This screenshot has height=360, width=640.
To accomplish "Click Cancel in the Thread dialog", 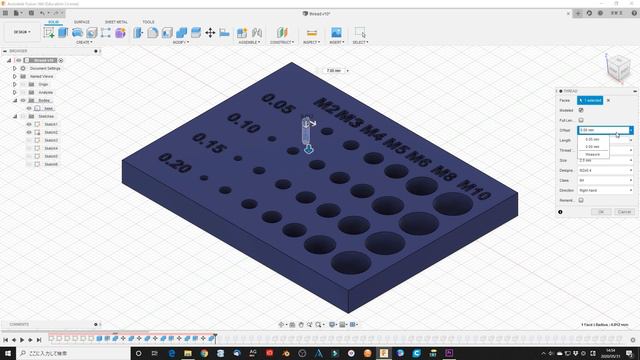I will click(x=624, y=212).
